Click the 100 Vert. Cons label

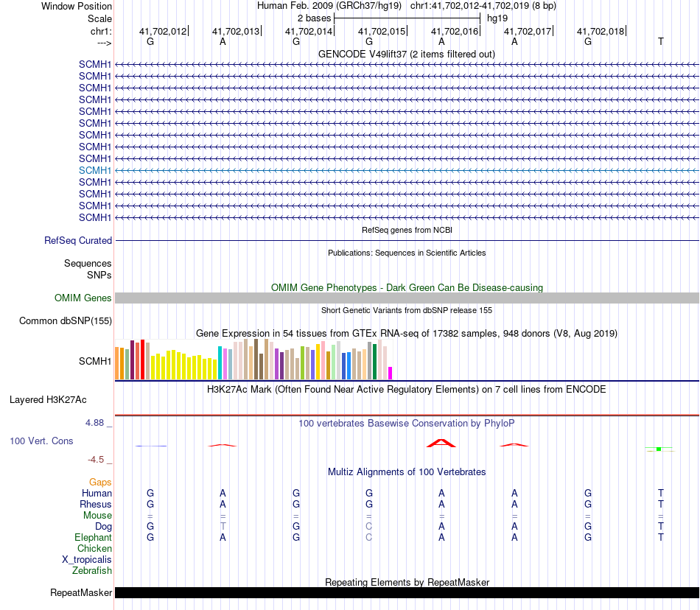pyautogui.click(x=41, y=441)
